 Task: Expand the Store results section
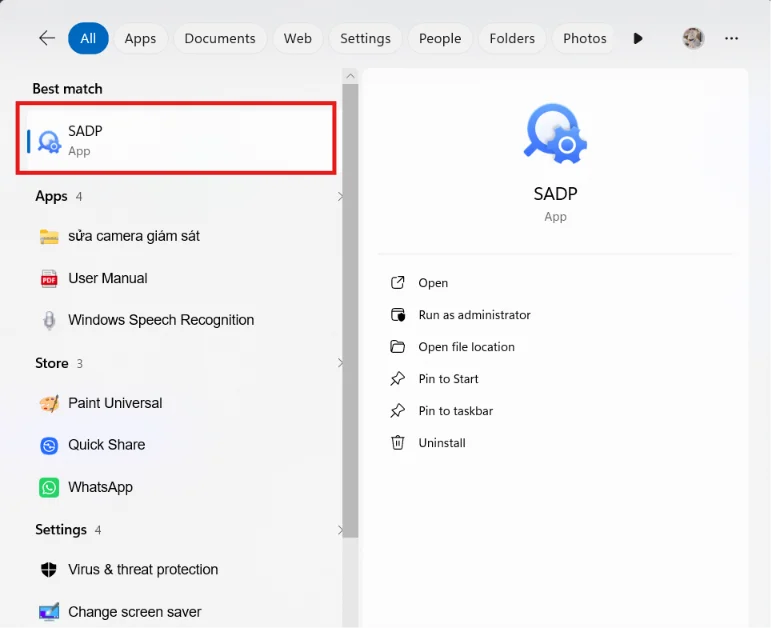[x=340, y=363]
